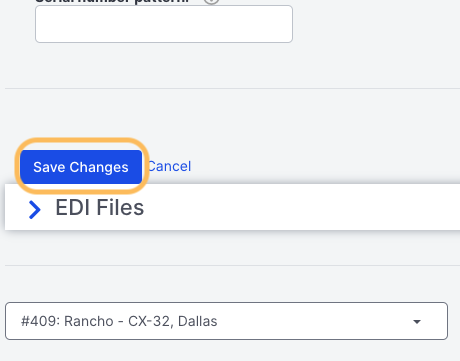Expand EDI Files with the blue chevron
This screenshot has height=361, width=460.
click(x=35, y=209)
